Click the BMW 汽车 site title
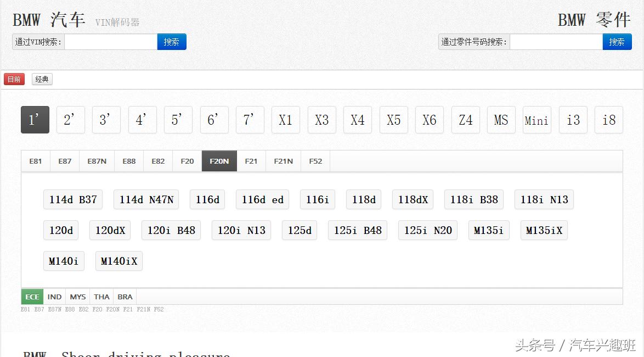Screen dimensions: 644x357 [49, 20]
